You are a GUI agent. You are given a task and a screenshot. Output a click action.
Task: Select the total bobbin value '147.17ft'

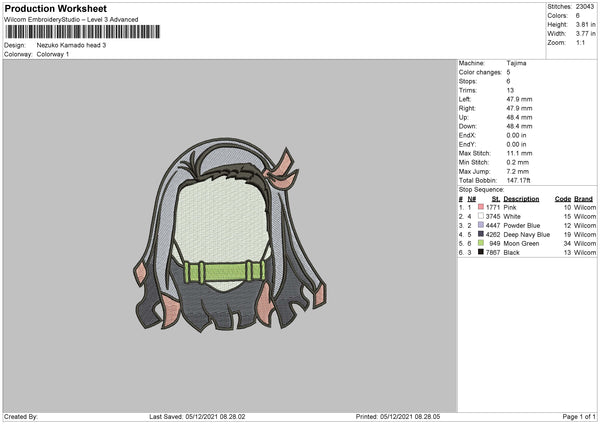click(x=518, y=181)
